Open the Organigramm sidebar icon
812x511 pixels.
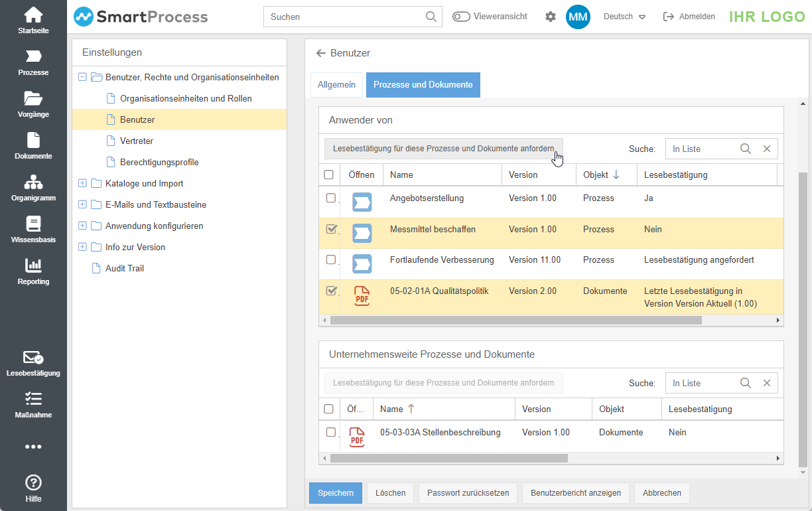pos(33,183)
